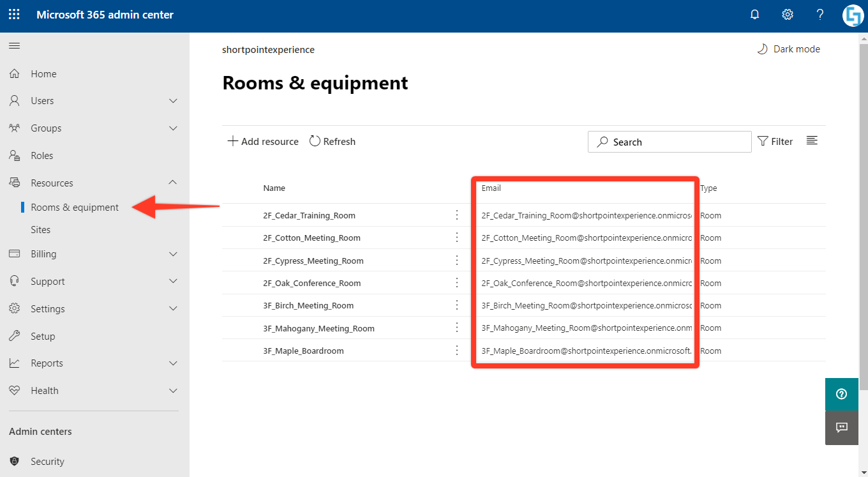Screen dimensions: 868x477
Task: Click the Resources printer icon
Action: coord(15,183)
